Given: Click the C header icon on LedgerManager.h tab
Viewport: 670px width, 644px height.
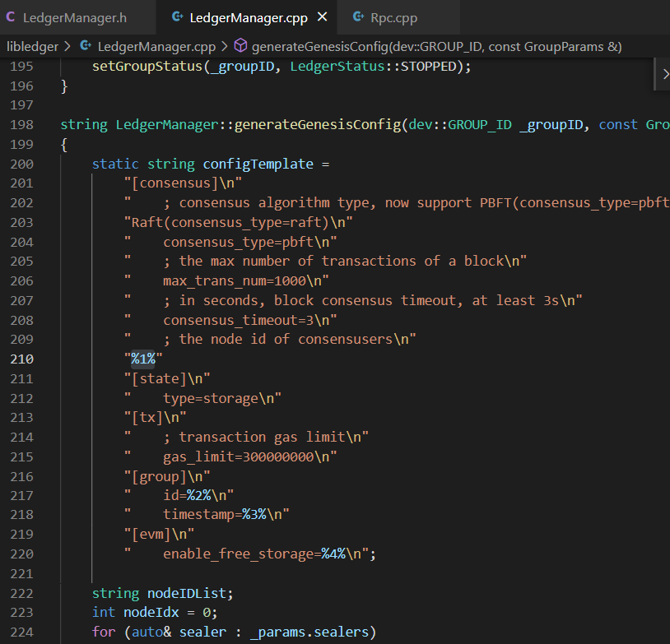Looking at the screenshot, I should tap(11, 17).
